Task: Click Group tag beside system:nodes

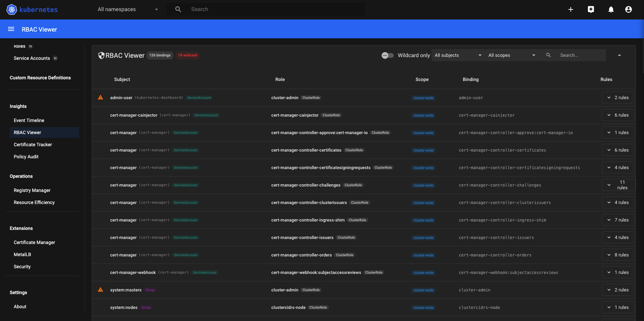Action: 146,308
